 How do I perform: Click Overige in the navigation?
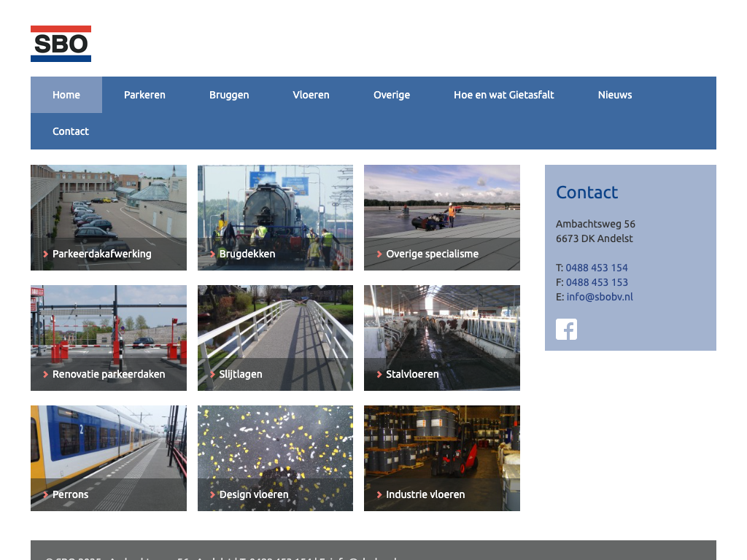[x=392, y=95]
